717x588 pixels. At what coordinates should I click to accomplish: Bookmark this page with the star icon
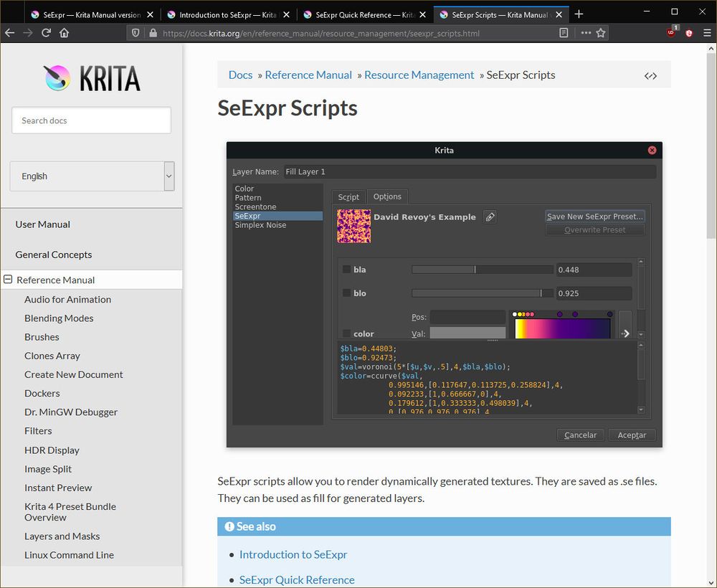tap(601, 32)
